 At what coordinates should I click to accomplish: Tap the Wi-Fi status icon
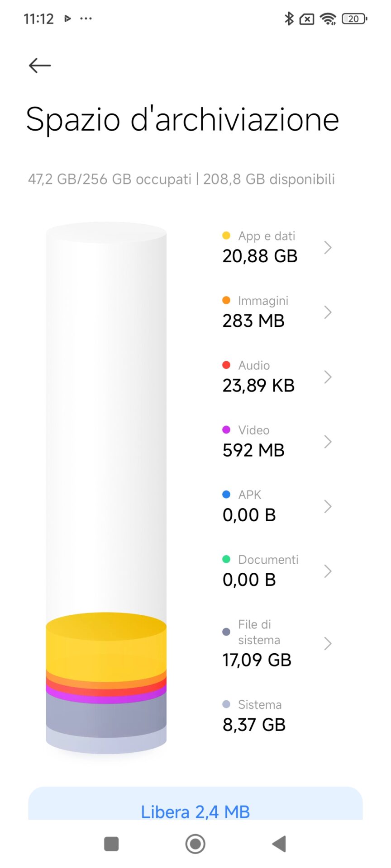pos(328,19)
